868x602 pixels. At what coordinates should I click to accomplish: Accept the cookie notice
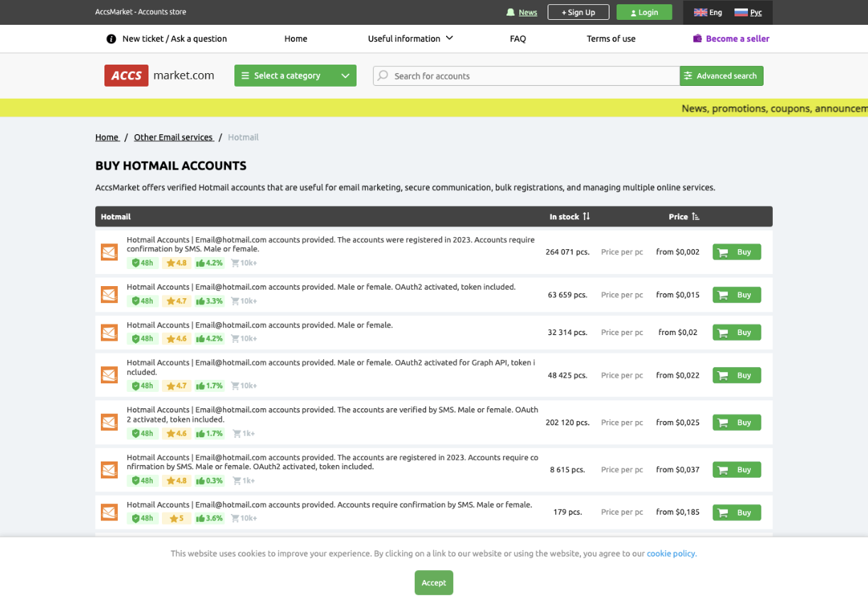pyautogui.click(x=434, y=582)
